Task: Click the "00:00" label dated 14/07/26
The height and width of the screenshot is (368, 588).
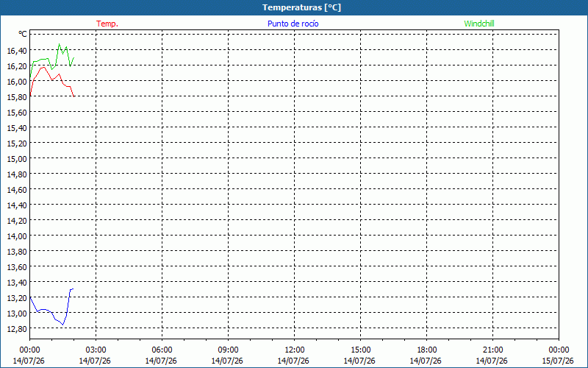Action: (x=29, y=350)
